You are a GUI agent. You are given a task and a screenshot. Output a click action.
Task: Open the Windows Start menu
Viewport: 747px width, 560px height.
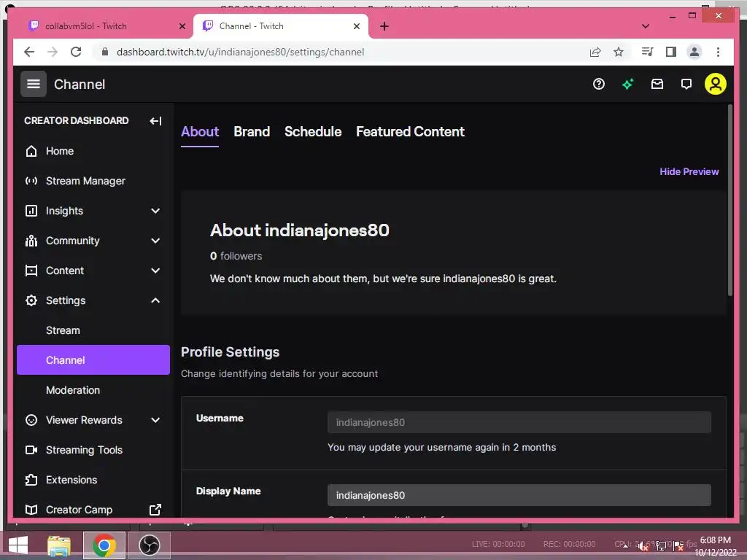pyautogui.click(x=18, y=545)
